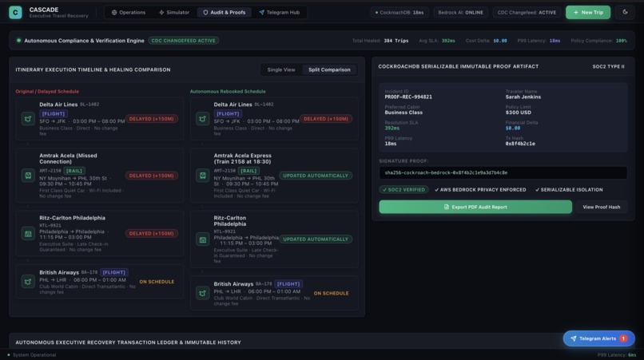
Task: Click the CDC CHANGEFEED ACTIVE badge
Action: [x=183, y=41]
